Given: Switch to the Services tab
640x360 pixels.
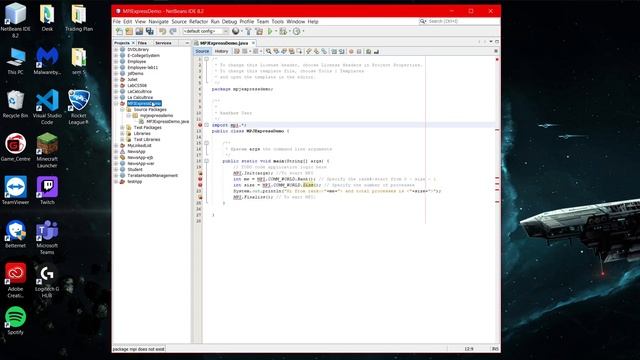Looking at the screenshot, I should pyautogui.click(x=163, y=43).
